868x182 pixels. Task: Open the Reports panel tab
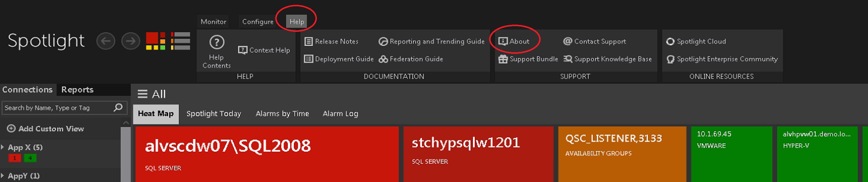click(x=77, y=90)
